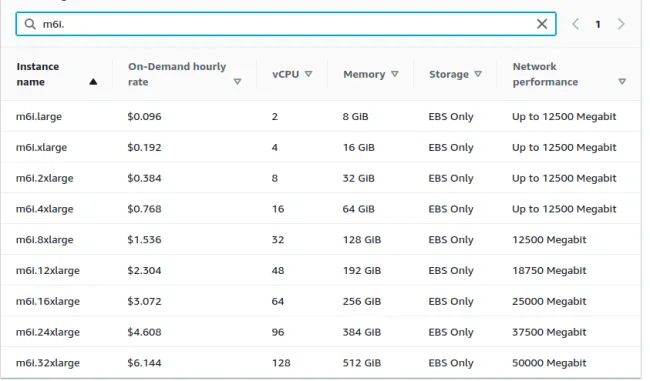Click the $3.072 rate of m6i.16xlarge
Viewport: 650px width, 381px height.
click(x=144, y=301)
